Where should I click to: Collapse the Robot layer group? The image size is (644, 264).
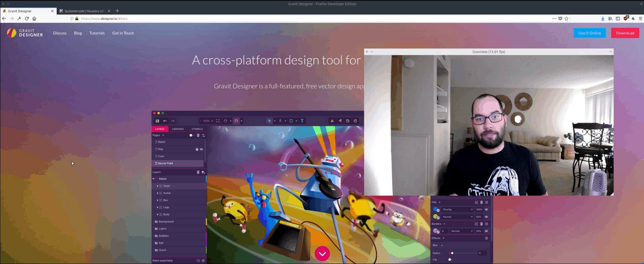154,179
